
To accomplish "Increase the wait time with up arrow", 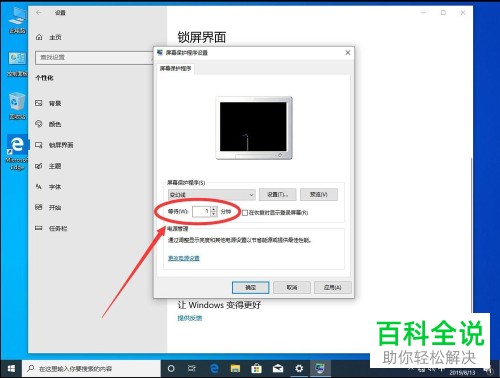I will tap(214, 209).
